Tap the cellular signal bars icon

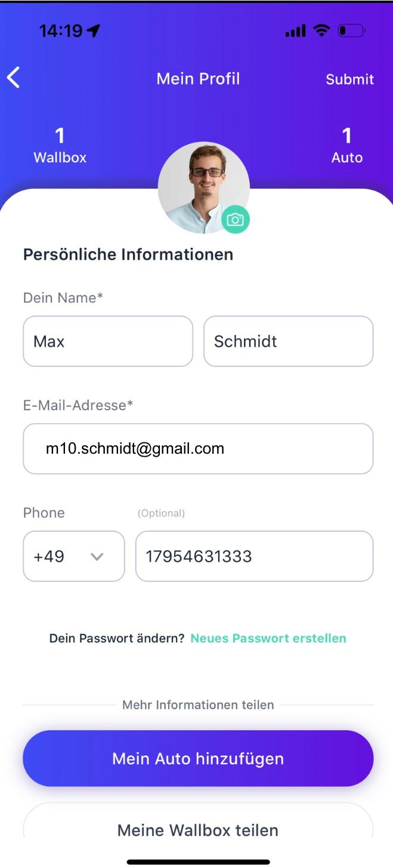click(296, 31)
